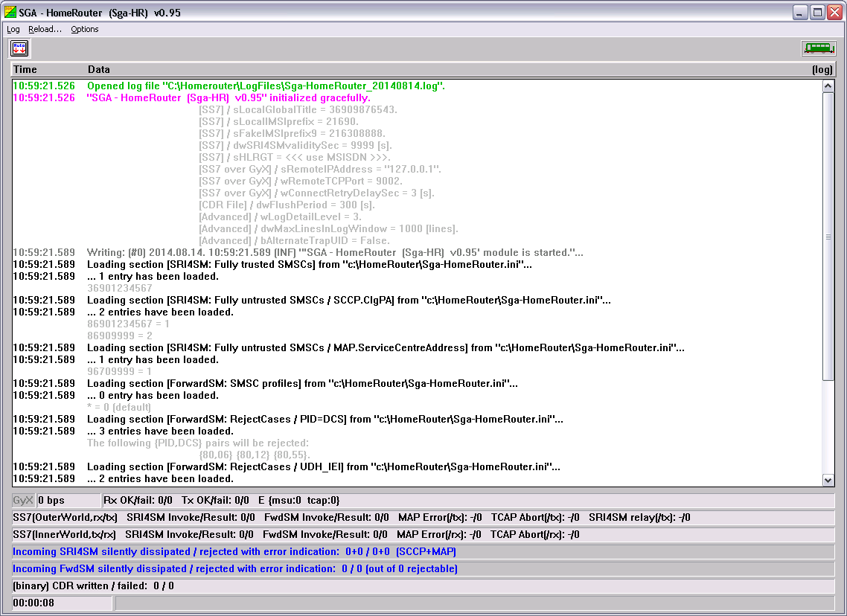Click the green train icon
The width and height of the screenshot is (847, 616).
818,48
